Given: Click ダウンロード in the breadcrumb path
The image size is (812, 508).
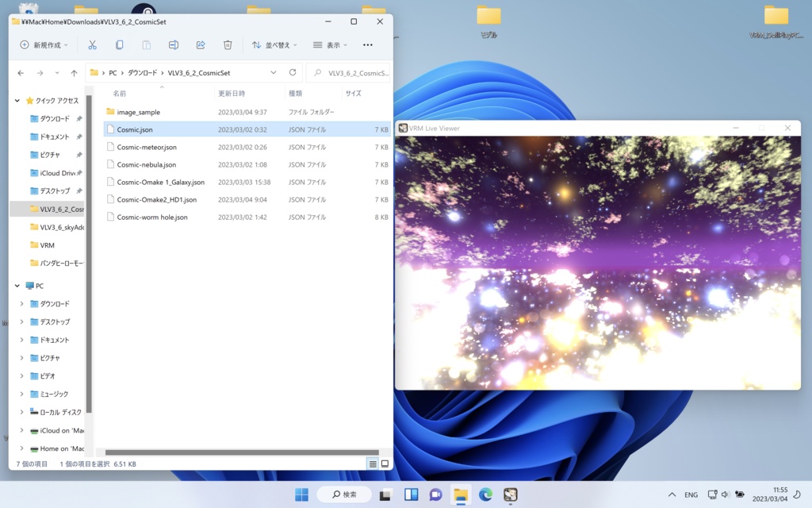Looking at the screenshot, I should pos(143,73).
